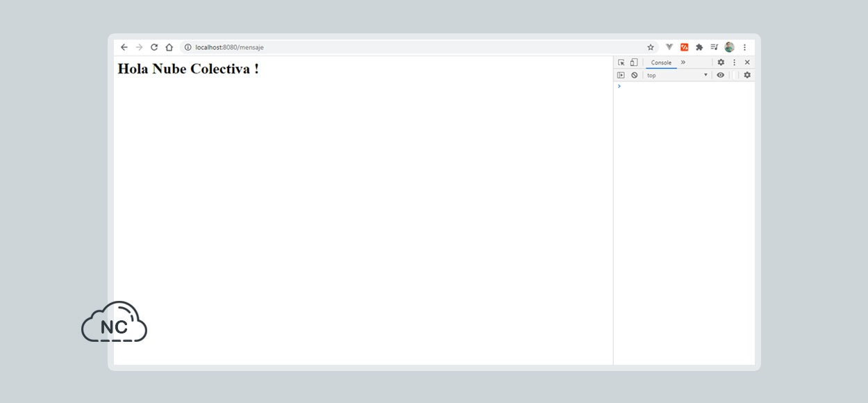The height and width of the screenshot is (403, 868).
Task: Open the Console settings gear
Action: click(x=747, y=75)
